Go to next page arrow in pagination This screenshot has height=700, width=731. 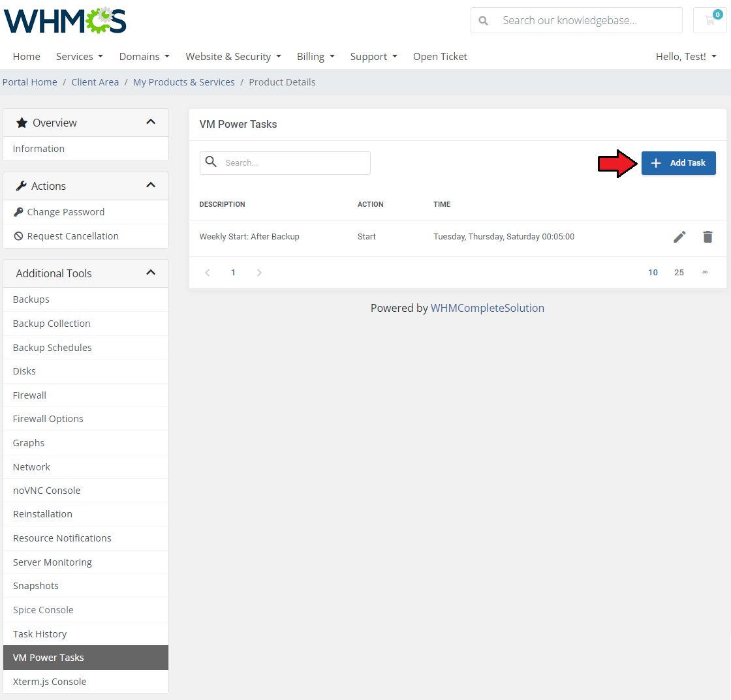(x=259, y=273)
